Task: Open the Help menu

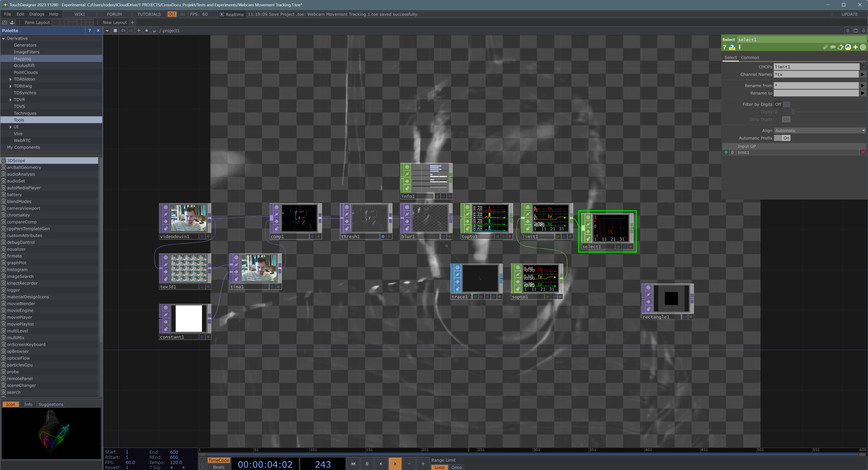Action: click(x=53, y=14)
